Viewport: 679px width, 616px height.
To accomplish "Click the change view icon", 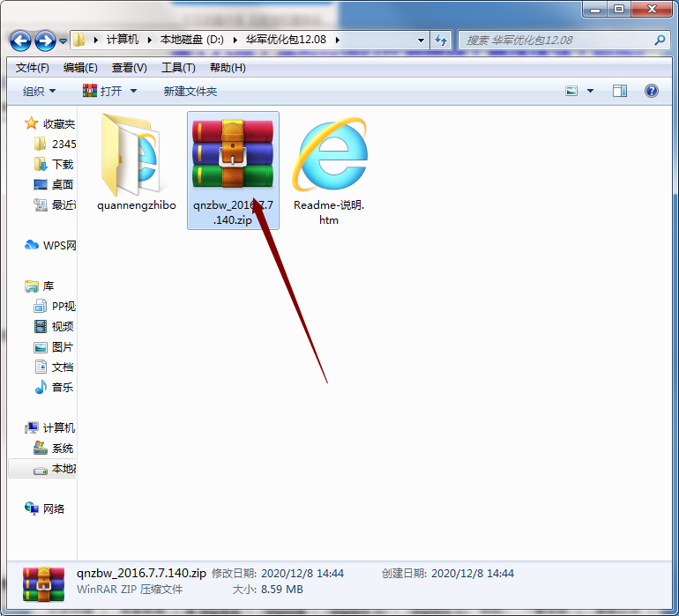I will [571, 91].
